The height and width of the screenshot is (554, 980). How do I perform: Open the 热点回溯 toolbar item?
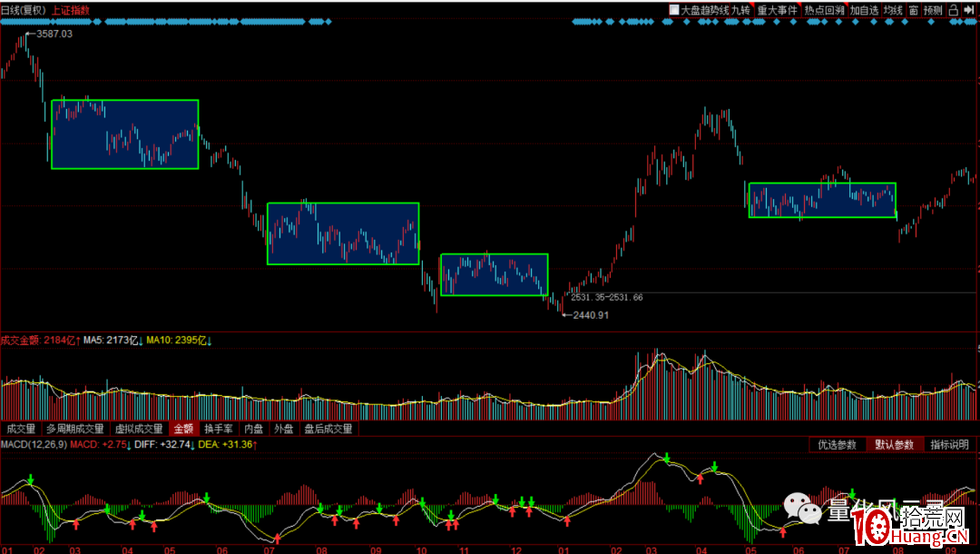tap(824, 10)
